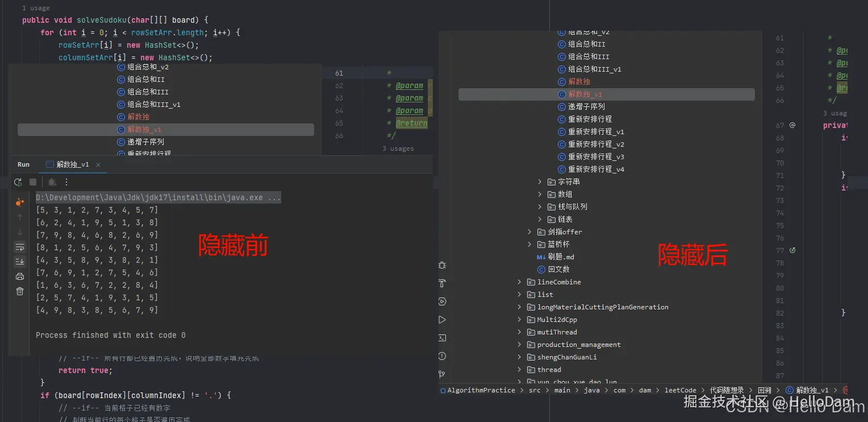Click line number 72 in the gutter
Image resolution: width=868 pixels, height=422 pixels.
click(x=780, y=188)
